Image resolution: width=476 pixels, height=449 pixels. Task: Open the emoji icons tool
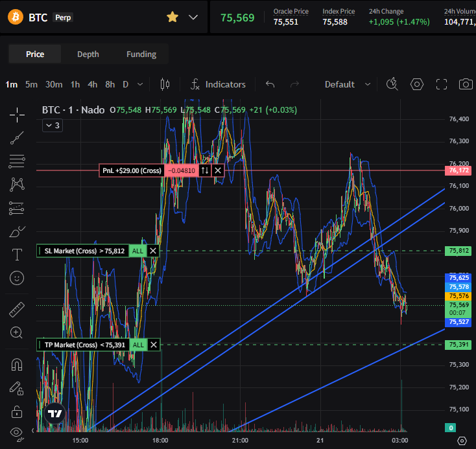point(17,278)
